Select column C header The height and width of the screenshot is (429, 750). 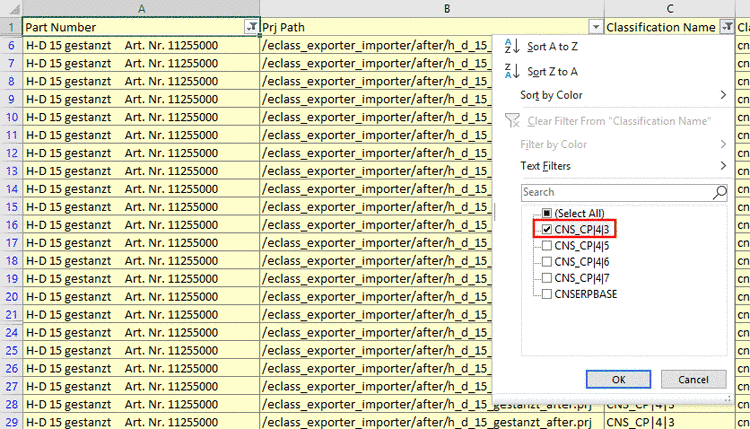pos(670,9)
